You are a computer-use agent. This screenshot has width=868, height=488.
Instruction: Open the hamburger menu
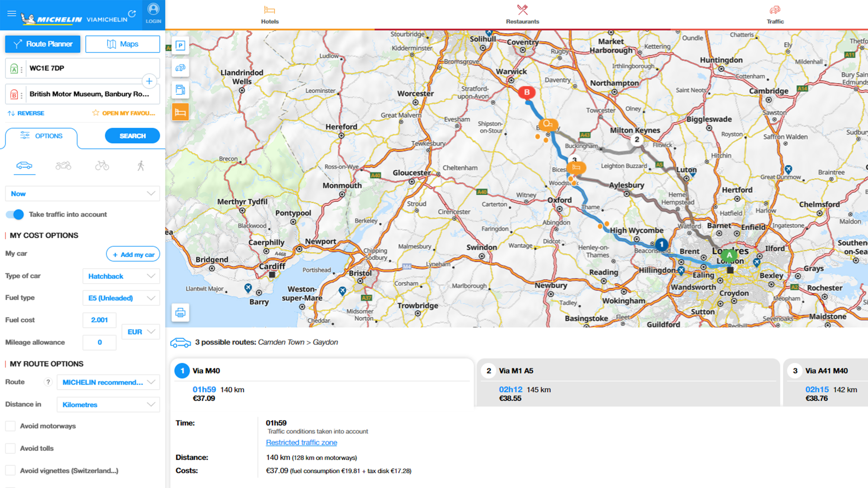(11, 14)
